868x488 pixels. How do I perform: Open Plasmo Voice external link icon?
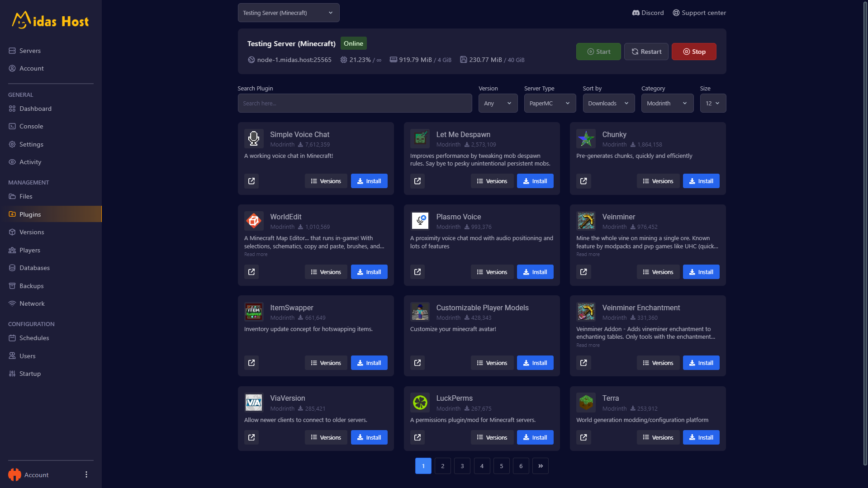point(417,272)
